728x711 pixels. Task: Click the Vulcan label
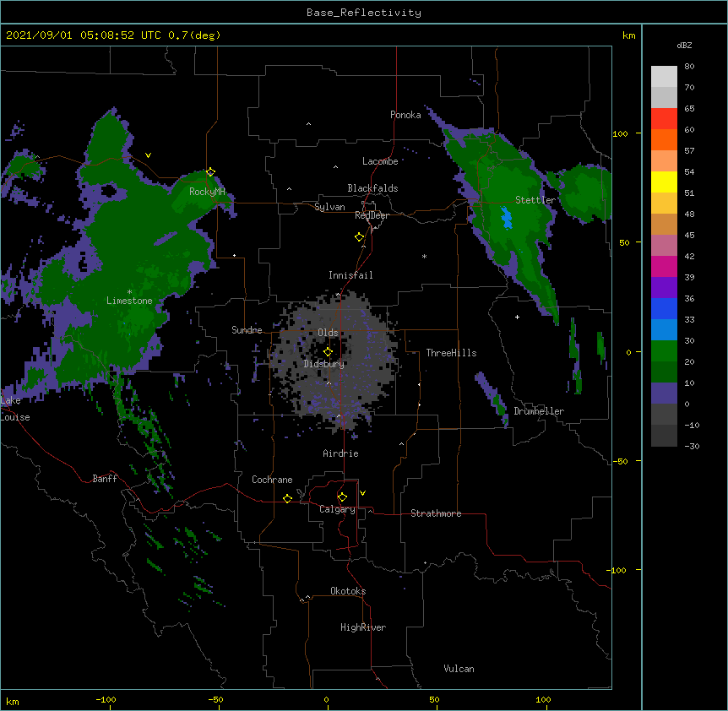click(459, 669)
